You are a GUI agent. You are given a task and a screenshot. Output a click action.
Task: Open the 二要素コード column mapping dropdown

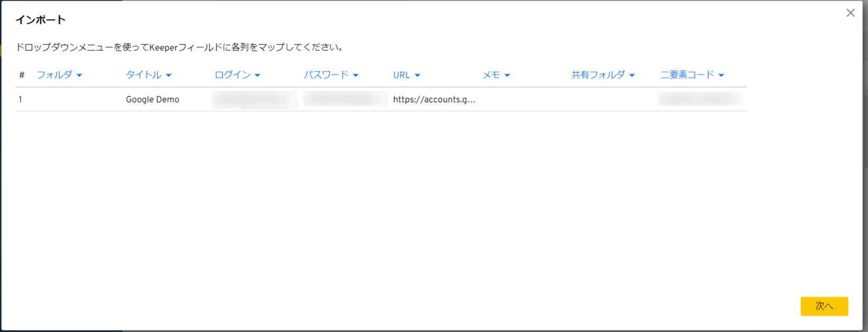[692, 75]
